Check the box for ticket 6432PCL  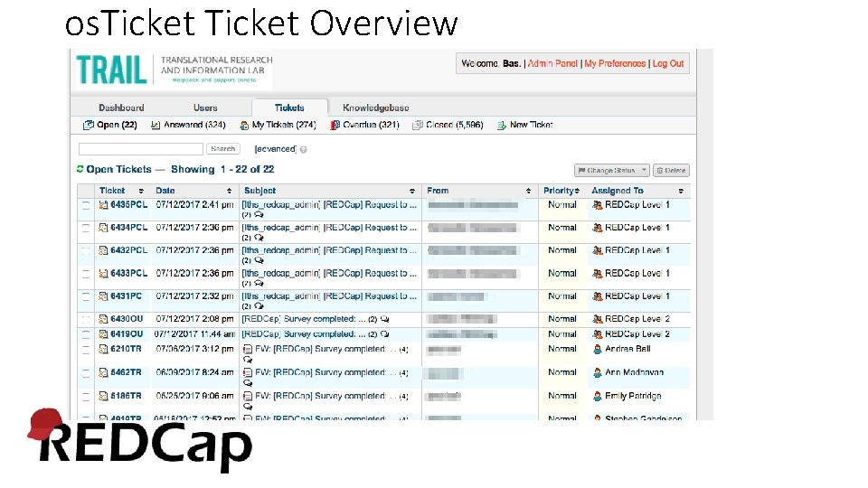click(x=86, y=250)
